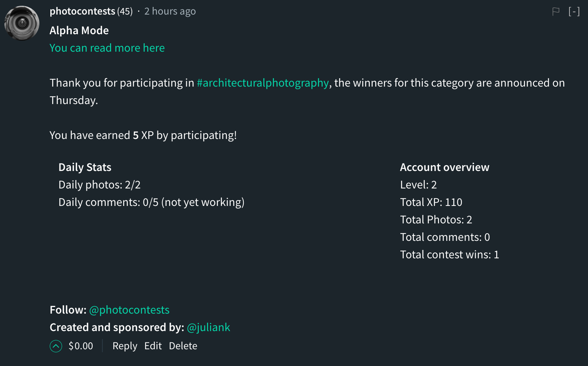Select the 'Total contest wins: 1' line

pyautogui.click(x=450, y=255)
